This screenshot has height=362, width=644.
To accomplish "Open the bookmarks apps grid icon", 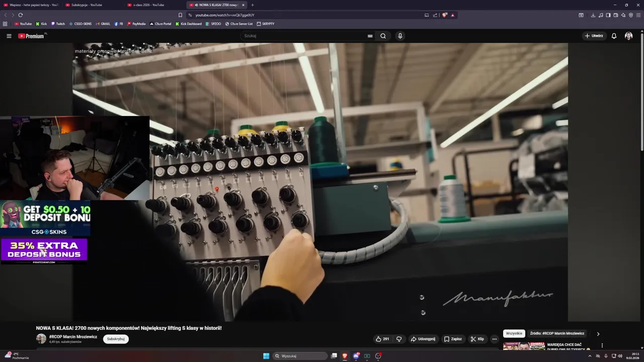I will 5,24.
